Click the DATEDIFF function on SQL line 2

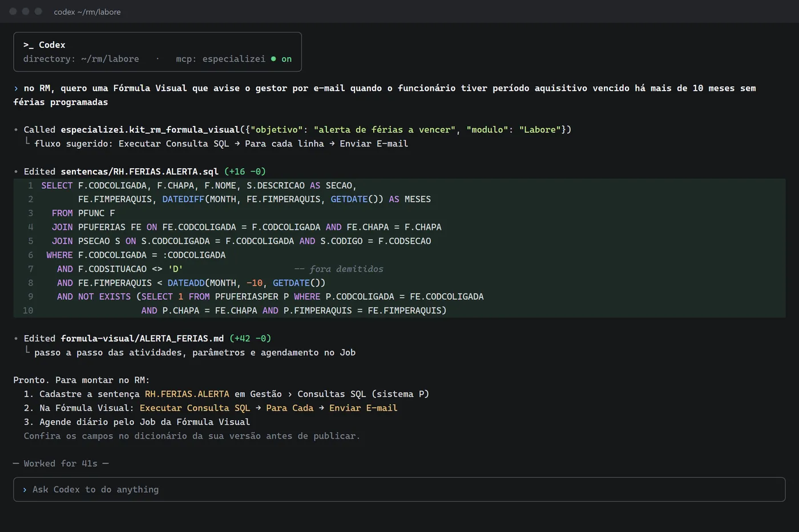click(183, 199)
